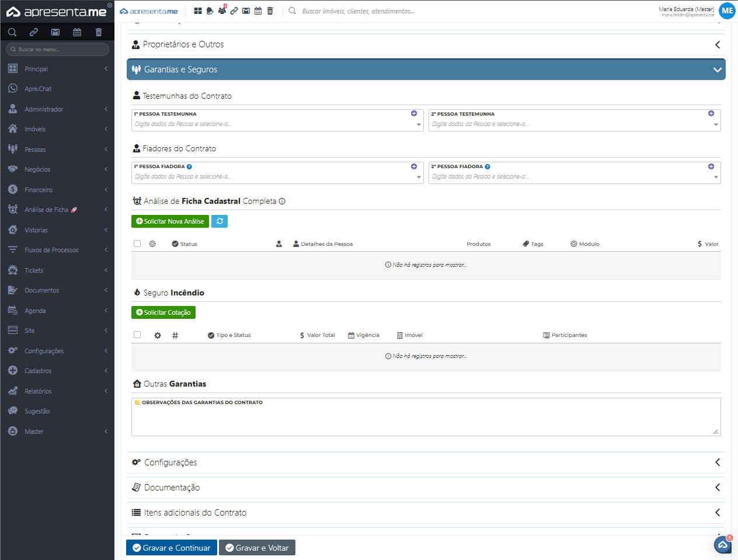Click Gravar e Continuar button
This screenshot has width=738, height=560.
coord(172,548)
